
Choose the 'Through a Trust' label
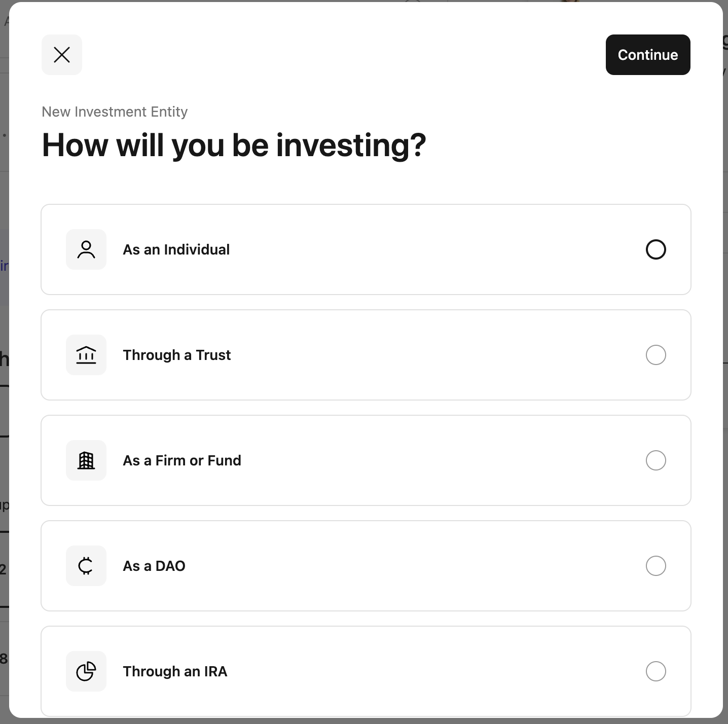click(177, 355)
